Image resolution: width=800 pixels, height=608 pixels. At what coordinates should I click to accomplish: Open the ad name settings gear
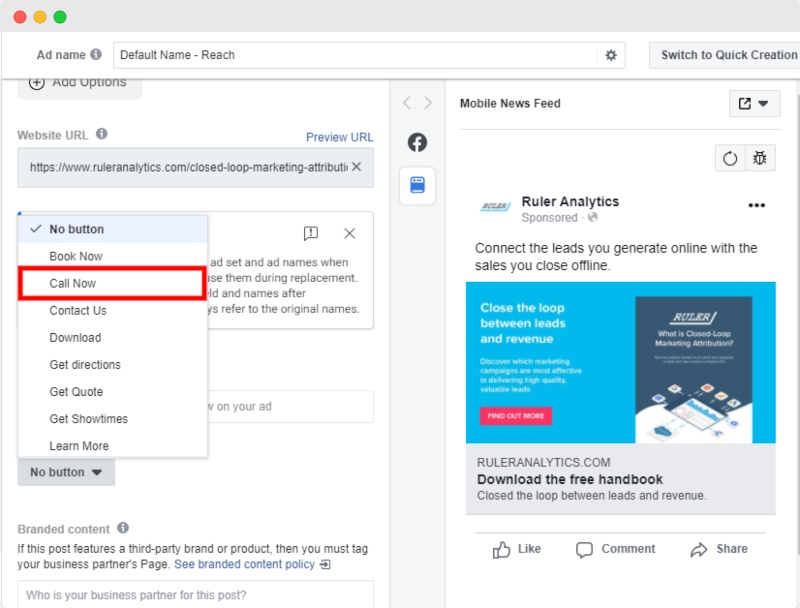coord(609,55)
